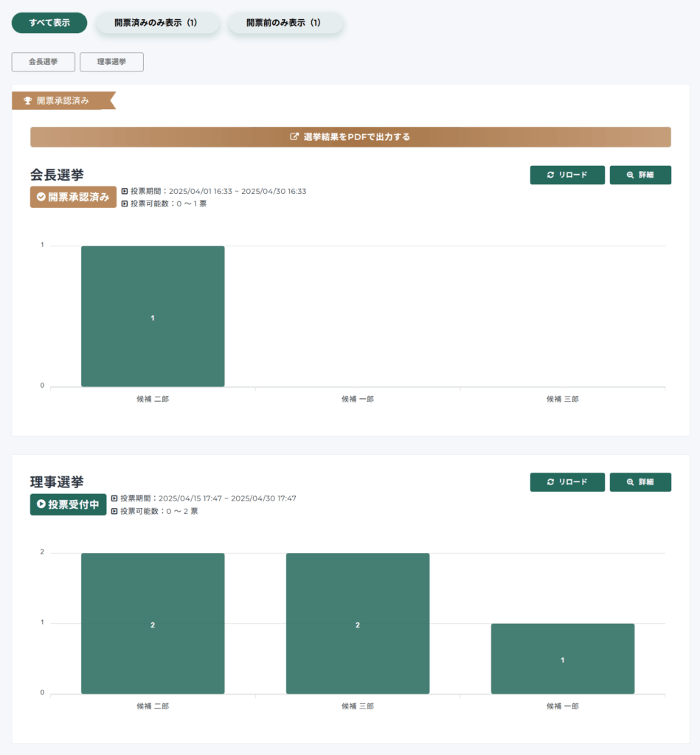The height and width of the screenshot is (755, 700).
Task: Click the 理事選挙 heading
Action: (57, 481)
